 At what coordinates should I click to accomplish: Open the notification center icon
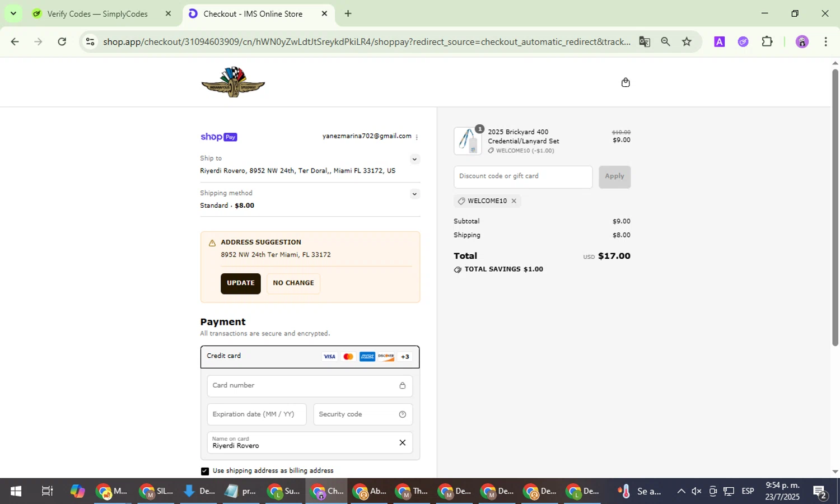820,492
